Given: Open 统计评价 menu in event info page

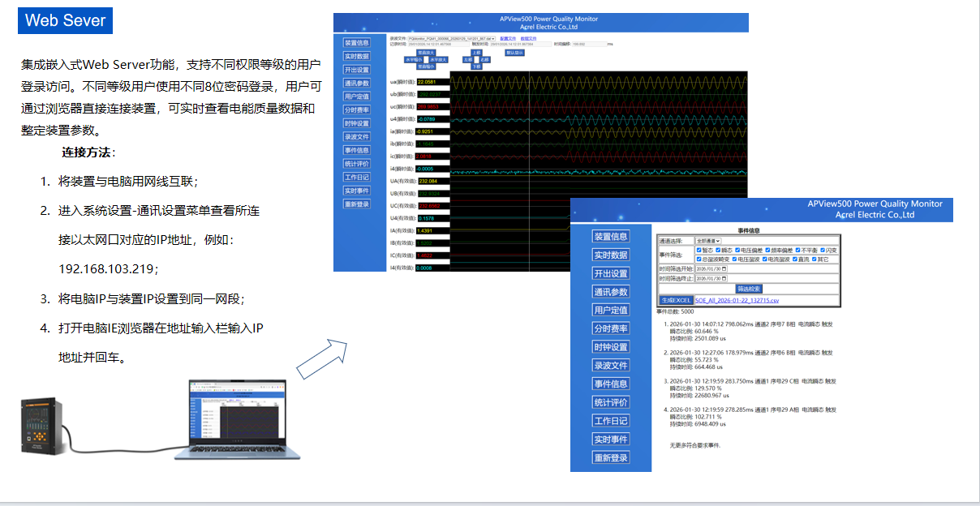Looking at the screenshot, I should 611,402.
